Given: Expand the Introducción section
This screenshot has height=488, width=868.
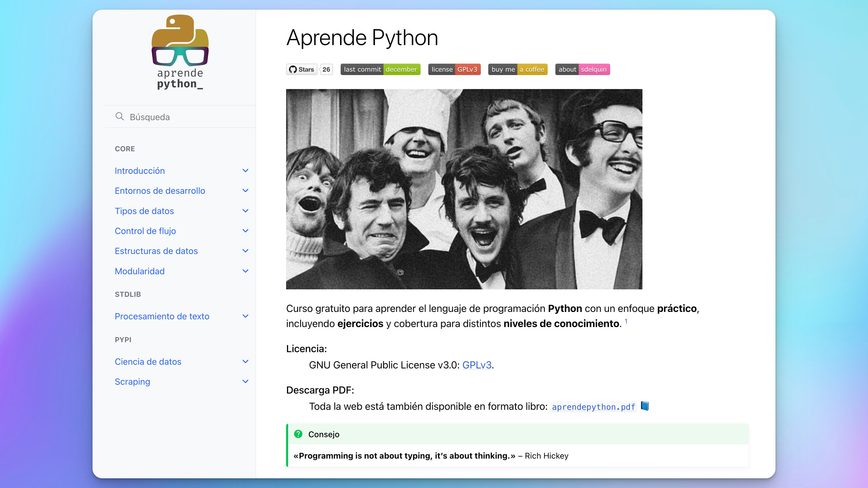Looking at the screenshot, I should click(245, 170).
